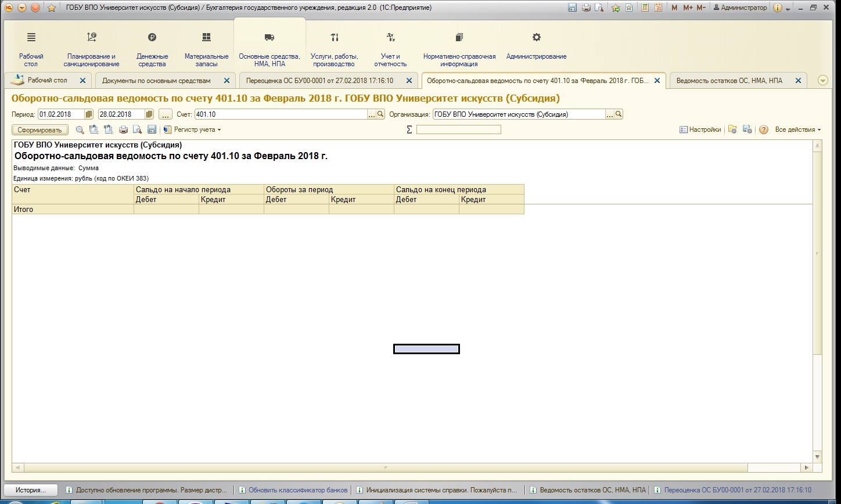Click the Настройки button
The width and height of the screenshot is (841, 504).
700,130
